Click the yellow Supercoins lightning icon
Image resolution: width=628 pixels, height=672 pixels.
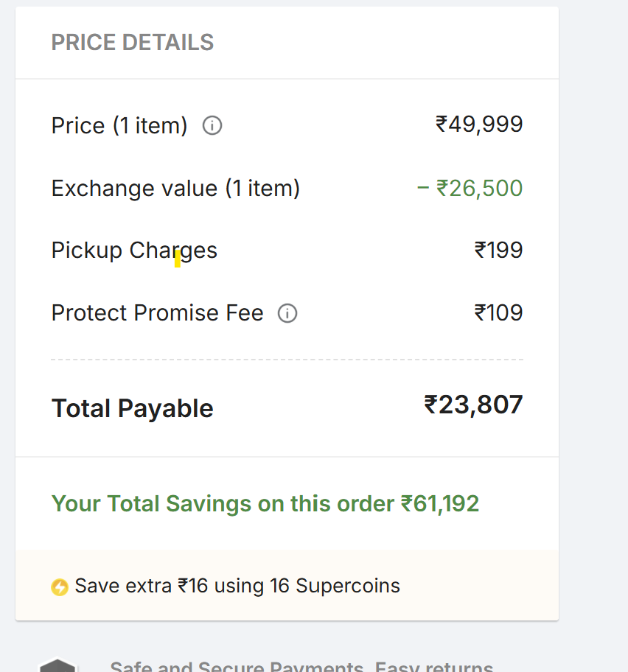point(60,587)
